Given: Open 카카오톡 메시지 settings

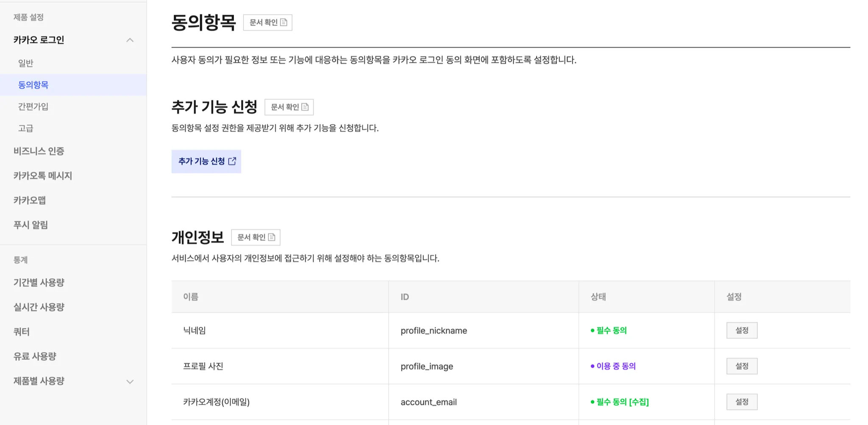Looking at the screenshot, I should pyautogui.click(x=43, y=176).
